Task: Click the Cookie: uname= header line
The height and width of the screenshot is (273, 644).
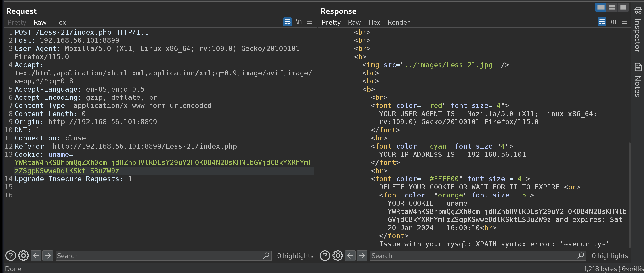Action: (x=44, y=154)
